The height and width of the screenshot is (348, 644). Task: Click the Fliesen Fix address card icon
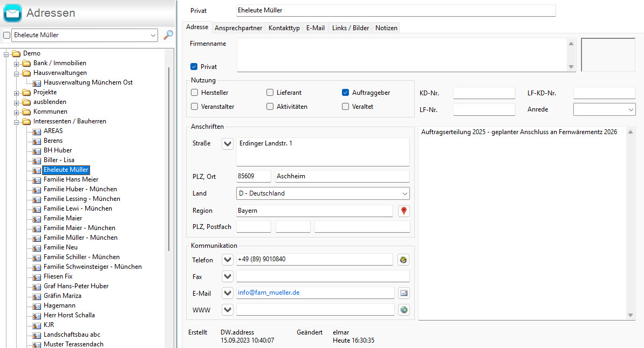click(x=37, y=277)
